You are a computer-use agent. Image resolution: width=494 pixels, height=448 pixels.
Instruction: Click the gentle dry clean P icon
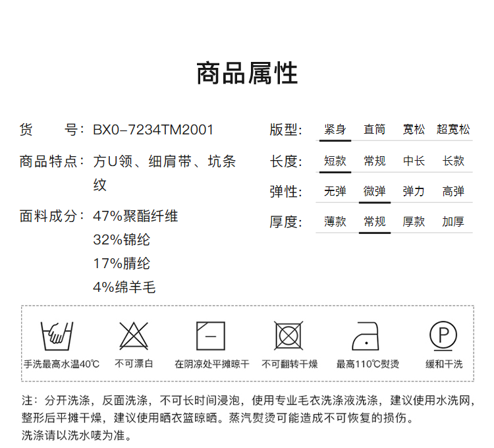[443, 335]
